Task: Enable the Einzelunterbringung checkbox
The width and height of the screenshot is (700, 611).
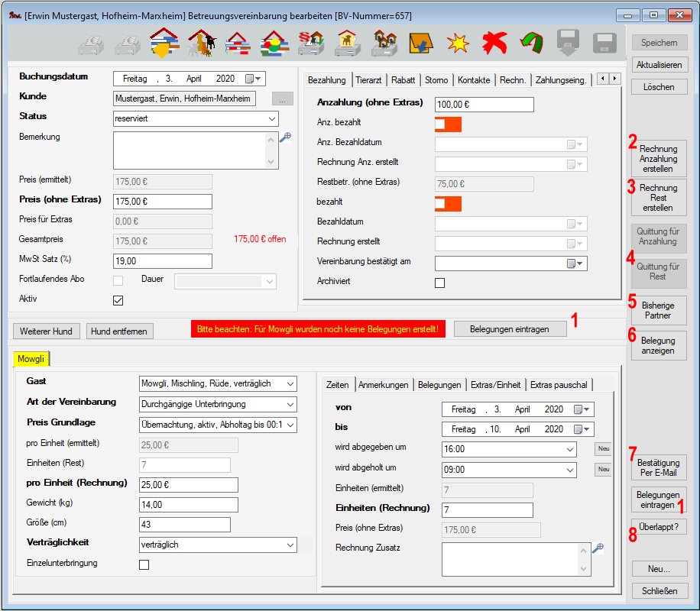Action: click(144, 564)
